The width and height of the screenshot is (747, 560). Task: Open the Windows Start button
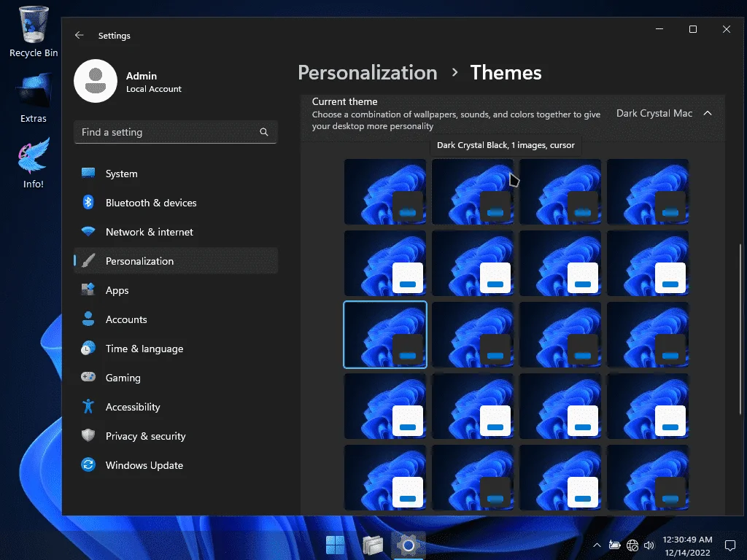point(336,545)
